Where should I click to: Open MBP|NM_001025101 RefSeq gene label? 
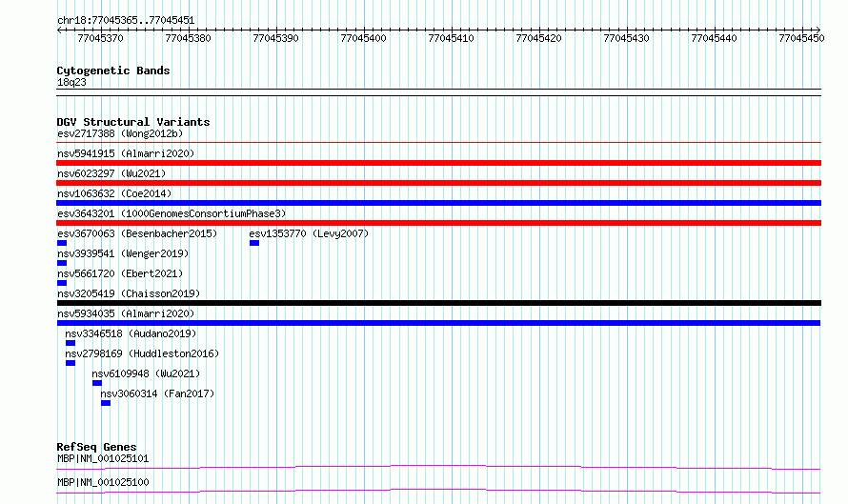coord(103,458)
